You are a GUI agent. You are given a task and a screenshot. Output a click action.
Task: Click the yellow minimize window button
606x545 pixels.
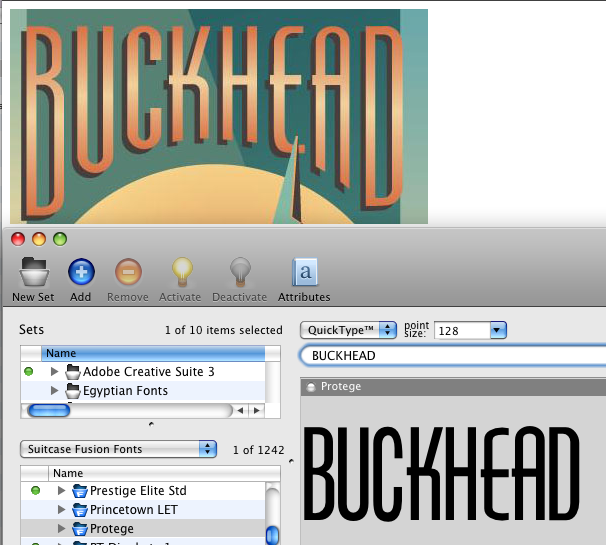[x=39, y=239]
